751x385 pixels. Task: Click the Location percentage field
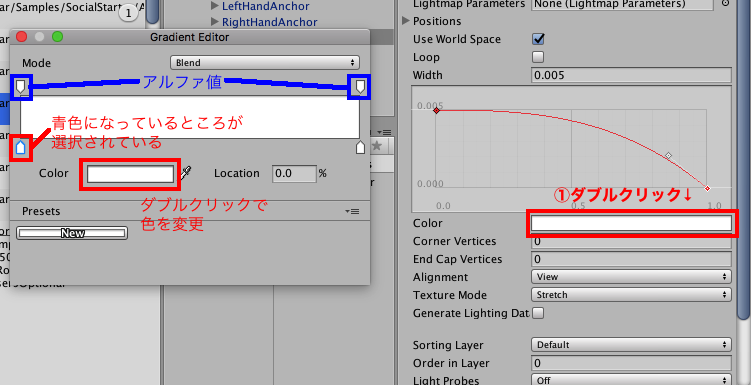click(x=294, y=174)
